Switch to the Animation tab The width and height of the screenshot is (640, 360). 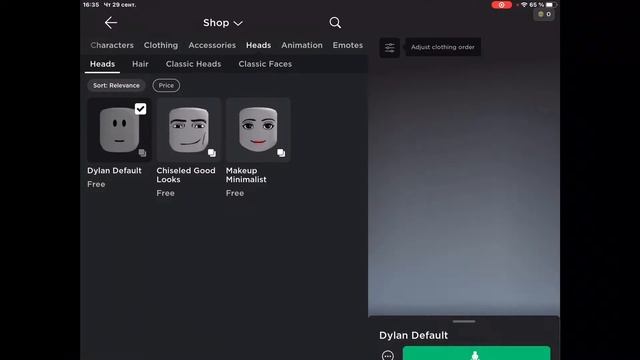302,45
